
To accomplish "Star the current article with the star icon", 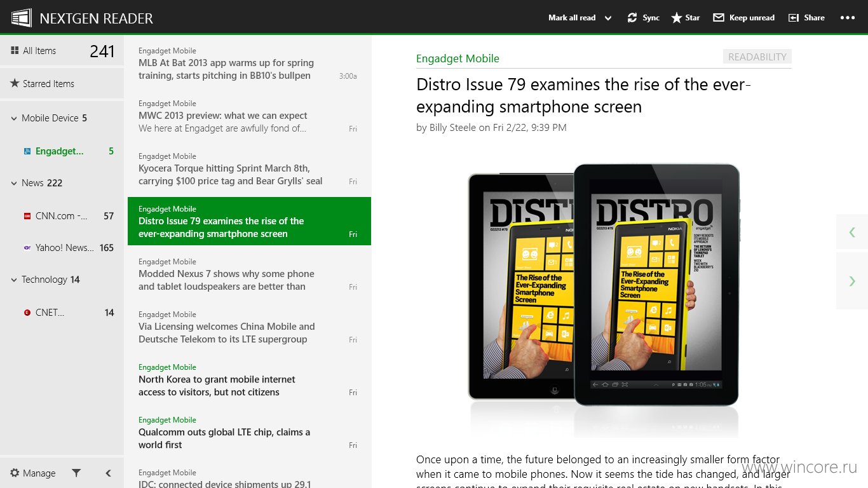I will 677,18.
